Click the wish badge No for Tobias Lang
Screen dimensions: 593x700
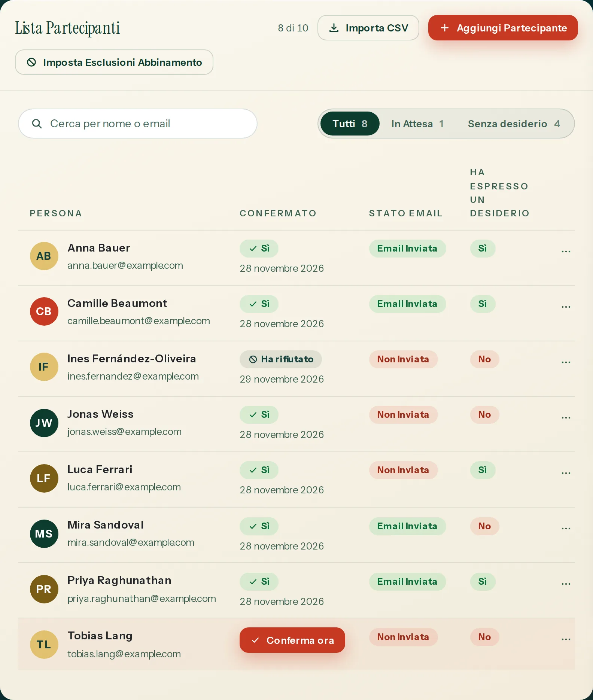tap(484, 637)
